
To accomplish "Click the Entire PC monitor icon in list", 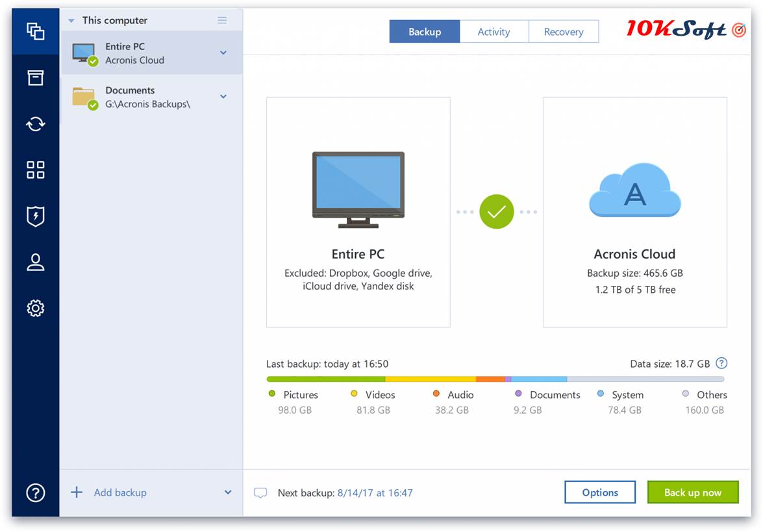I will click(x=84, y=53).
